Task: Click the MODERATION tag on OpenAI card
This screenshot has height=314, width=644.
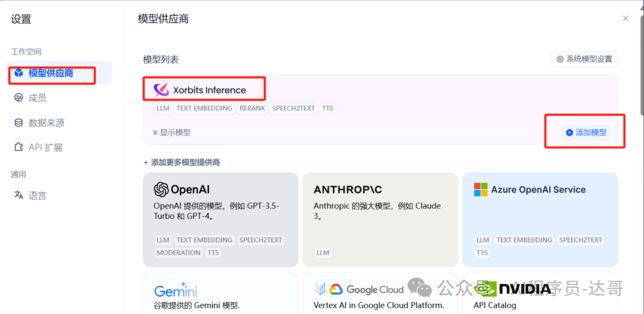Action: pos(179,253)
